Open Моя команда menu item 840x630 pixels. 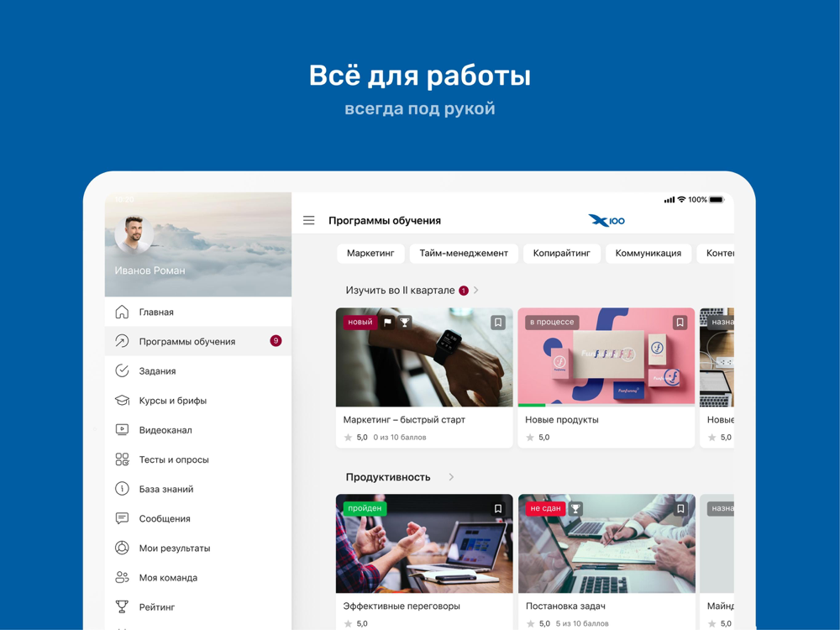(198, 577)
